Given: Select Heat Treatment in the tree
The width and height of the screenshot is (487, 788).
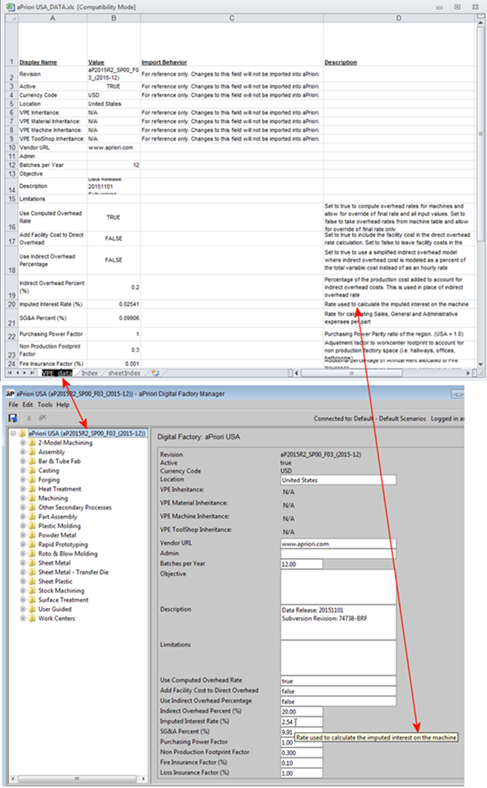Looking at the screenshot, I should coord(60,489).
